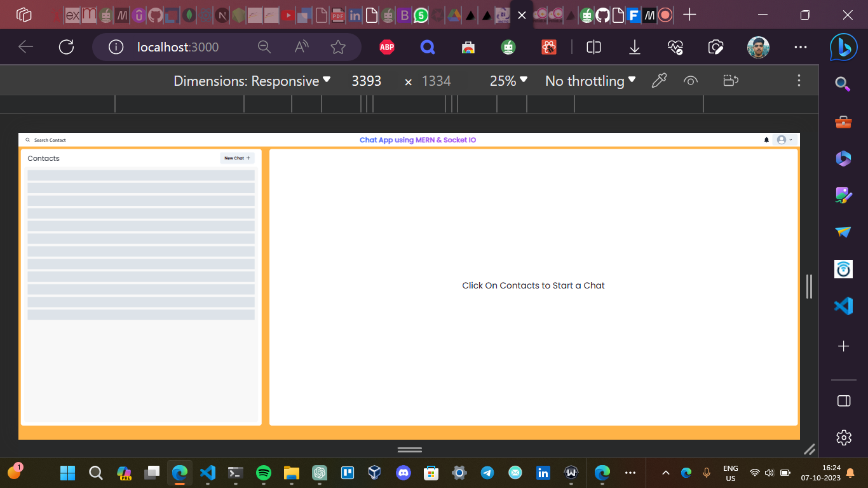Toggle the split screen icon
Viewport: 868px width, 488px height.
[593, 47]
